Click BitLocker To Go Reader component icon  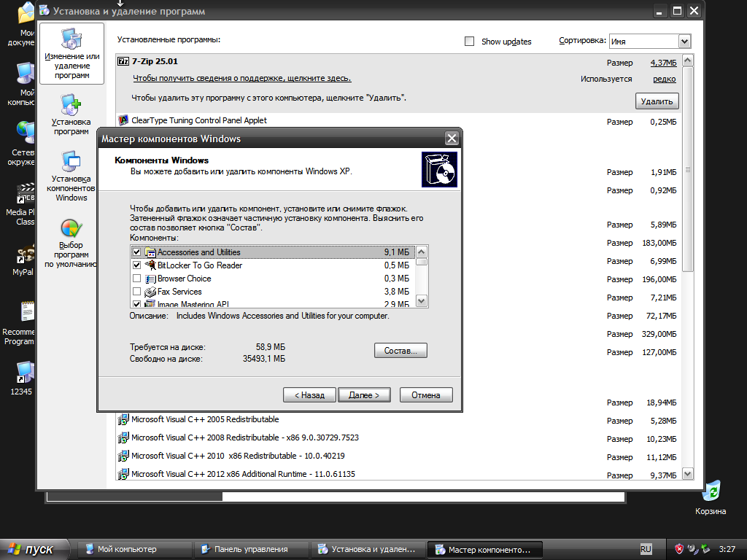point(150,265)
